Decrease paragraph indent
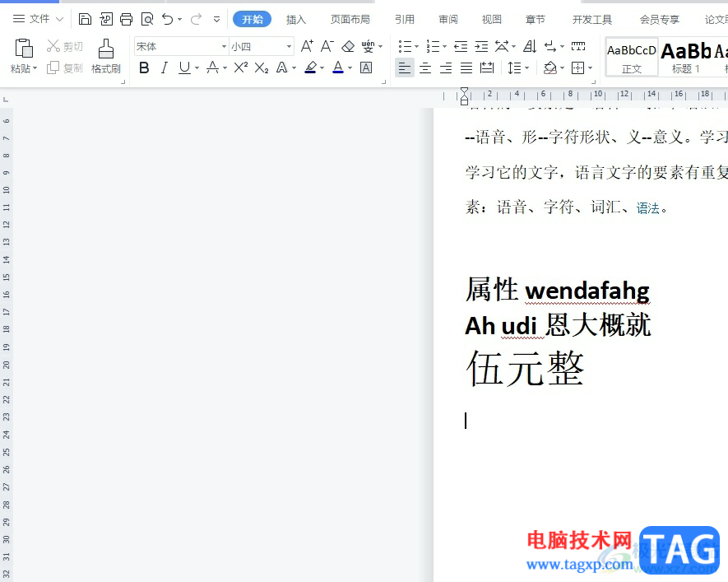The image size is (728, 582). coord(461,46)
